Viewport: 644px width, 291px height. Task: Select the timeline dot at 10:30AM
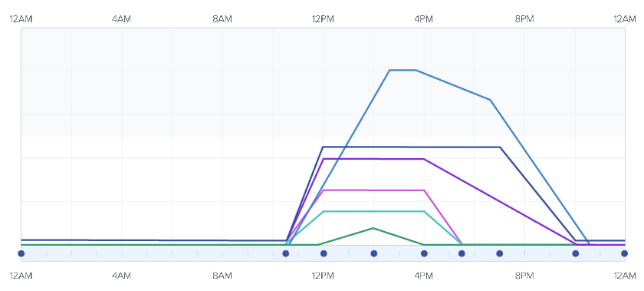point(286,253)
